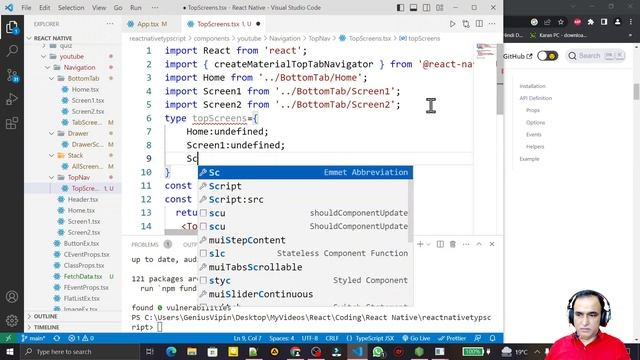Expand the OUTLINE section
Image resolution: width=640 pixels, height=360 pixels.
(46, 316)
